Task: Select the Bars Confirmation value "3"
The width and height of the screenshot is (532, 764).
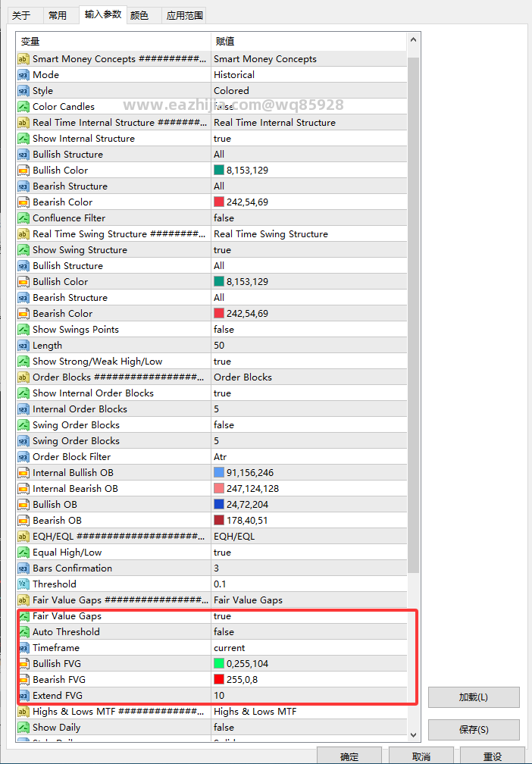Action: 216,568
